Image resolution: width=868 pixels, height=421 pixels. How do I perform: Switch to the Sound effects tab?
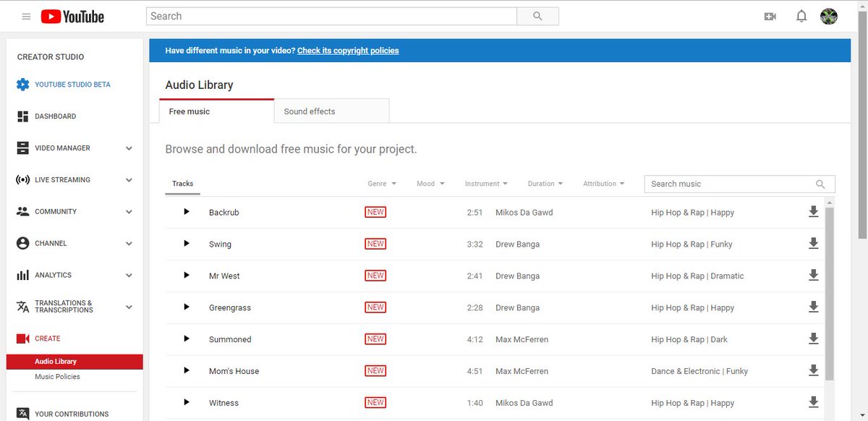coord(332,111)
